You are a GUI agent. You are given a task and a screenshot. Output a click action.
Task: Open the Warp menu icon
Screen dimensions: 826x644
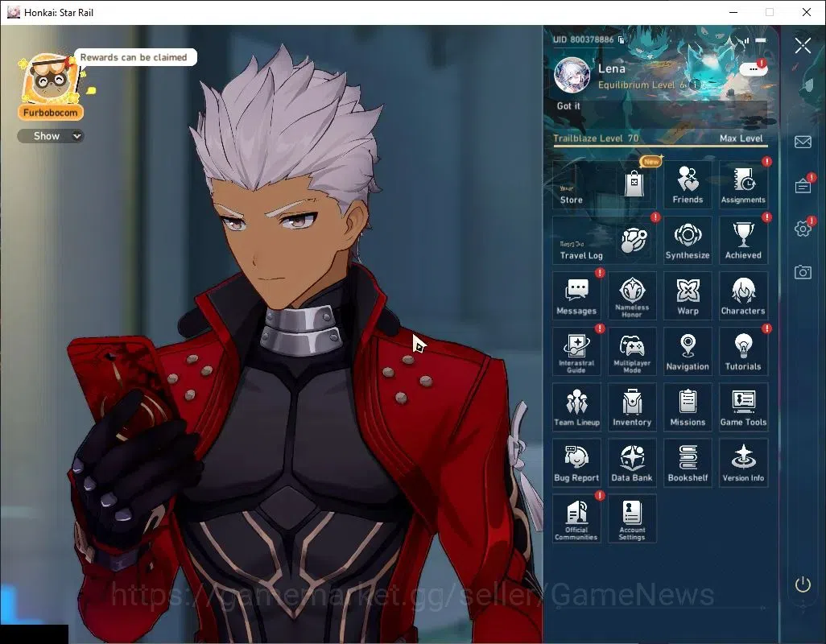pyautogui.click(x=688, y=296)
